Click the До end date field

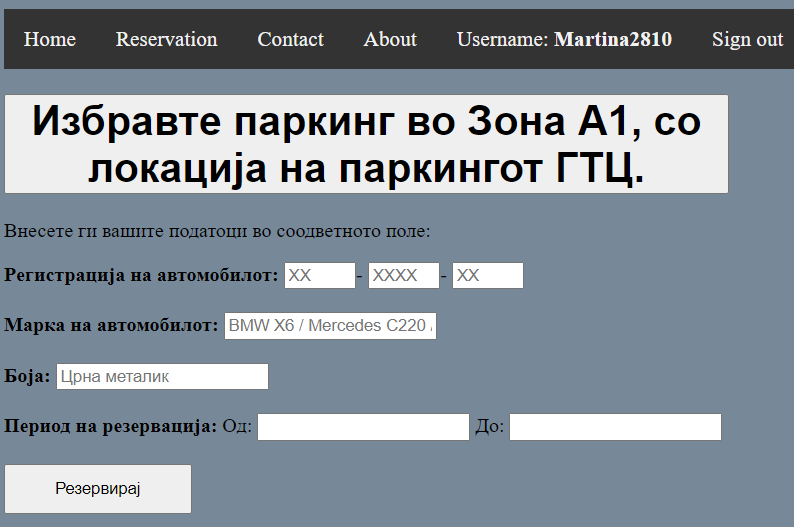click(x=615, y=427)
